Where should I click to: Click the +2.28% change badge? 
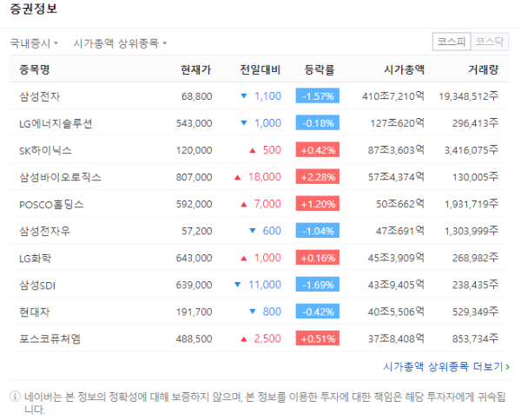(318, 177)
